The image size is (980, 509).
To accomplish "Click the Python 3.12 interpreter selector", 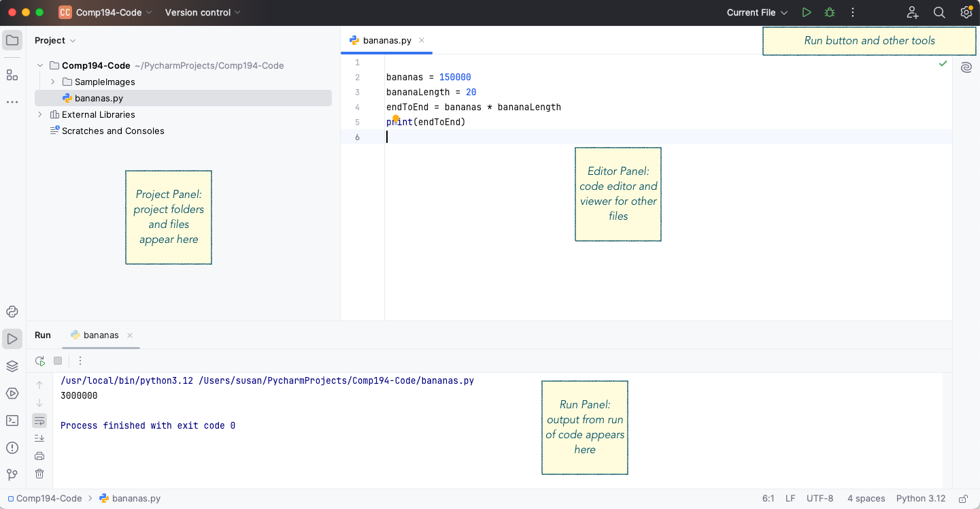I will pyautogui.click(x=921, y=499).
